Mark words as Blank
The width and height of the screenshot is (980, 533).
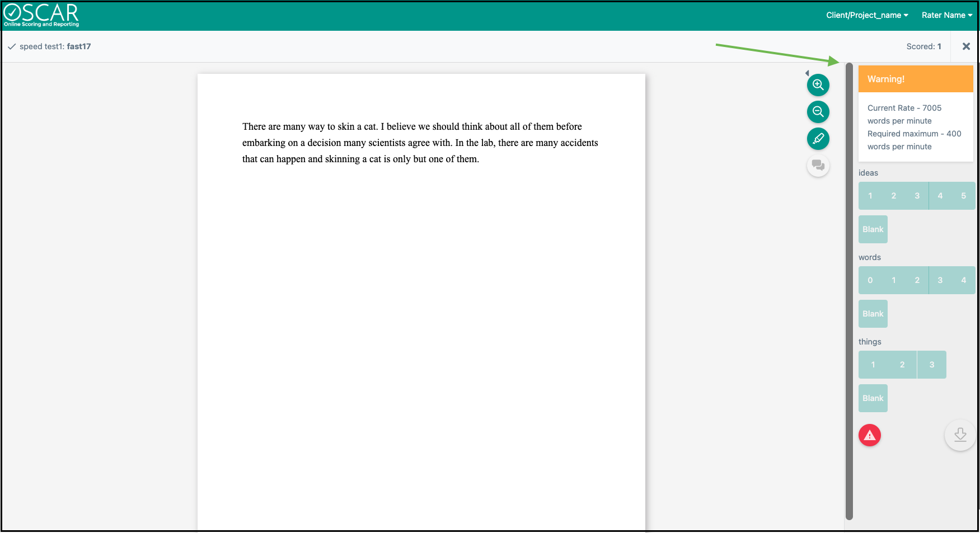[873, 314]
